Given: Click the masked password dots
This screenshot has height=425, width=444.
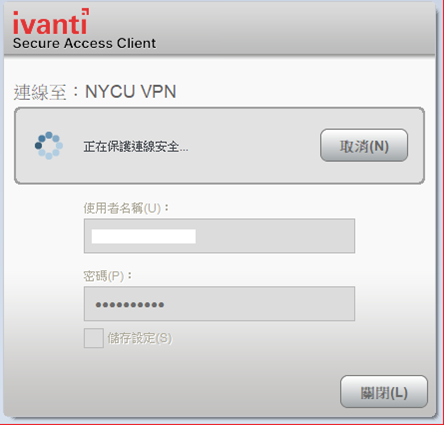Looking at the screenshot, I should [x=130, y=305].
